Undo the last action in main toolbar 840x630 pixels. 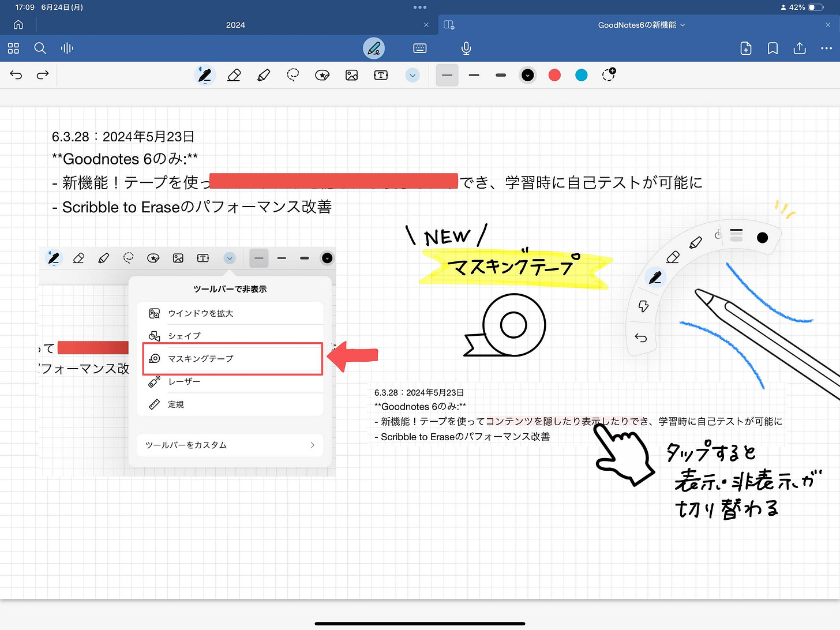[16, 75]
